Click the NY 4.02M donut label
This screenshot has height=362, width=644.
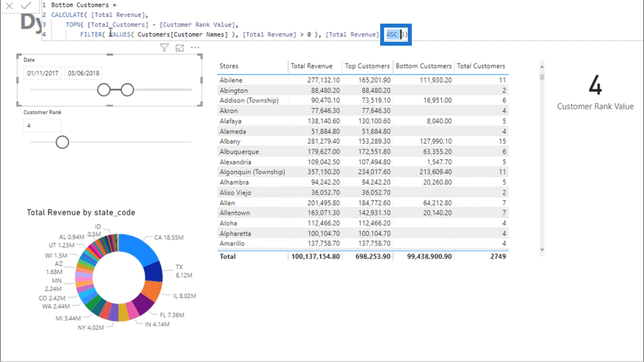tap(91, 327)
